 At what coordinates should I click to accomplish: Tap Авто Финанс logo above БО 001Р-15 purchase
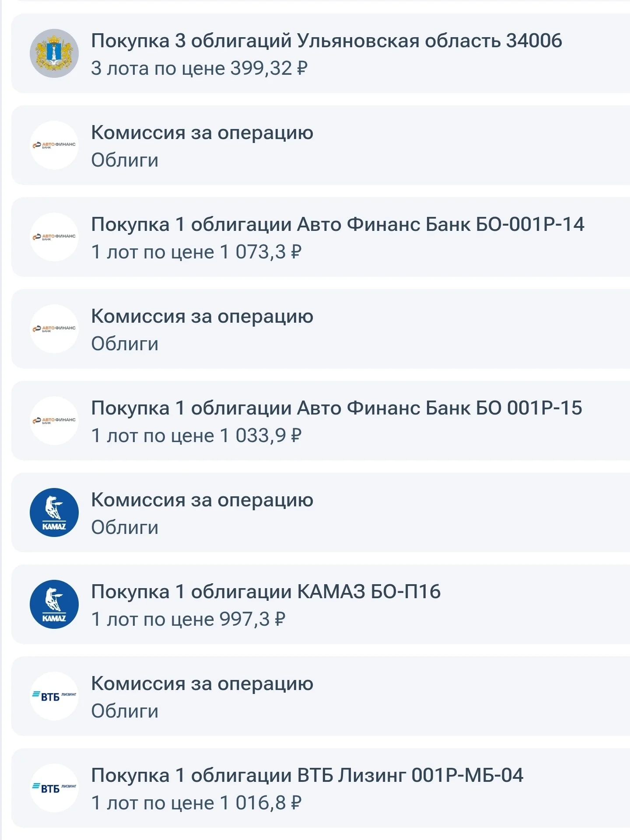click(x=54, y=329)
